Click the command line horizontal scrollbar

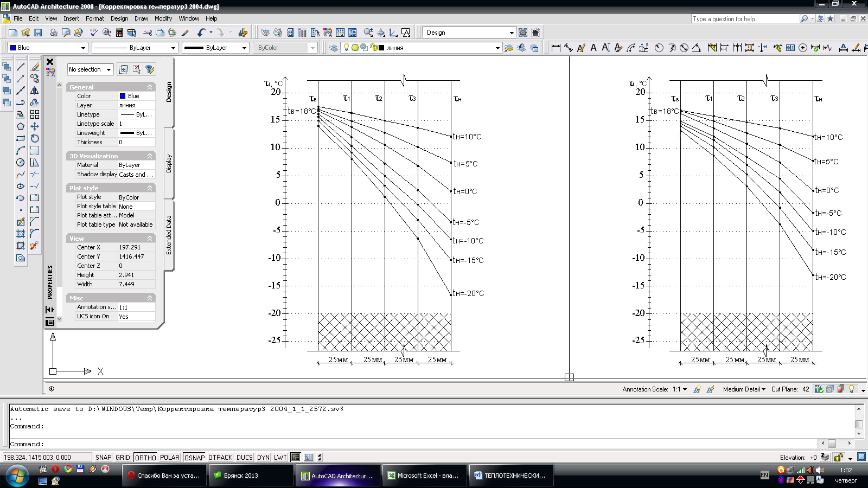(x=836, y=444)
